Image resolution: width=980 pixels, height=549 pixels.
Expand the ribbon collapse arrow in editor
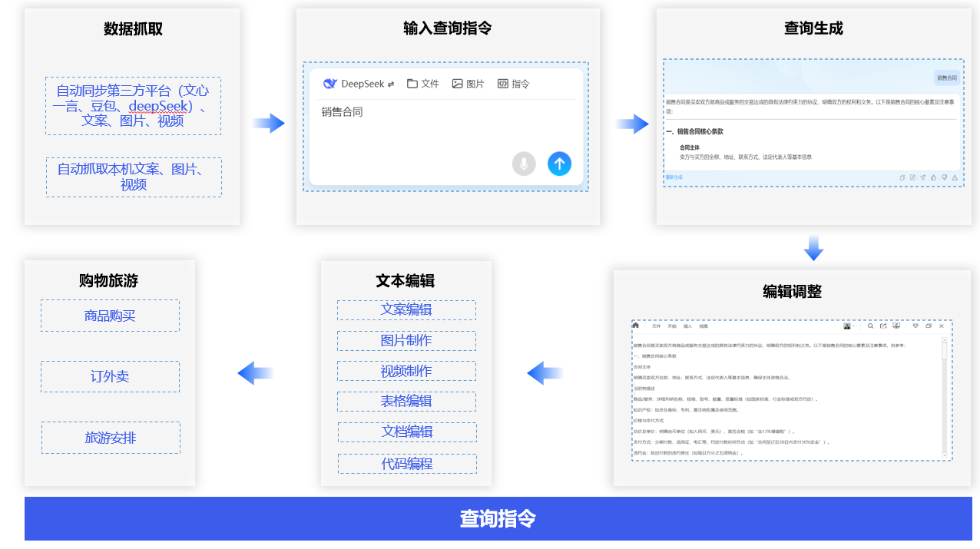click(x=915, y=326)
